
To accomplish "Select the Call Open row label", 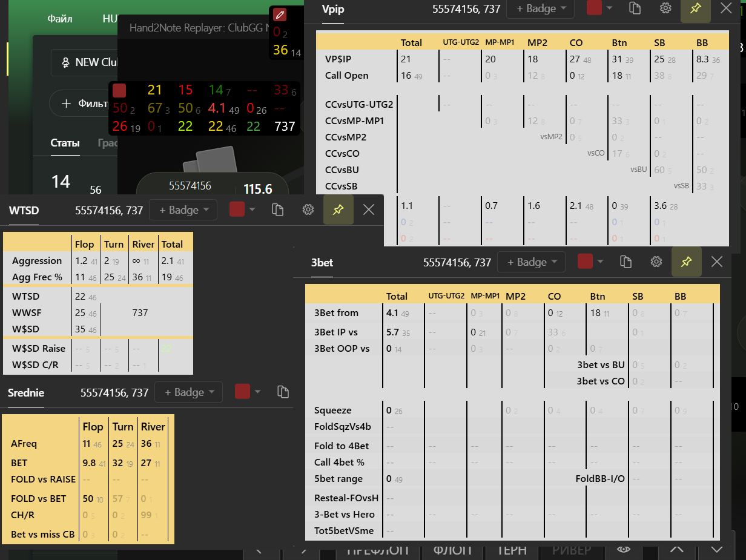I will tap(346, 76).
